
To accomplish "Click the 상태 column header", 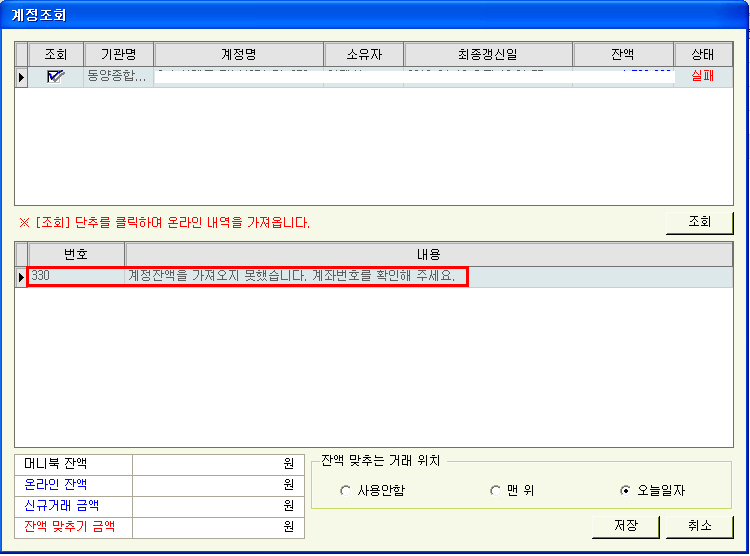I will (x=702, y=54).
